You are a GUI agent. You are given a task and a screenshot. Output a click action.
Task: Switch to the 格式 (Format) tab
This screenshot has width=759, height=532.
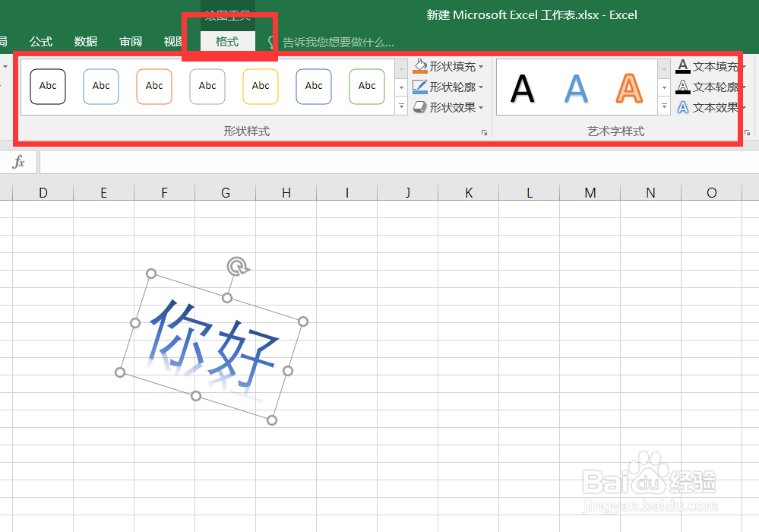pyautogui.click(x=227, y=42)
